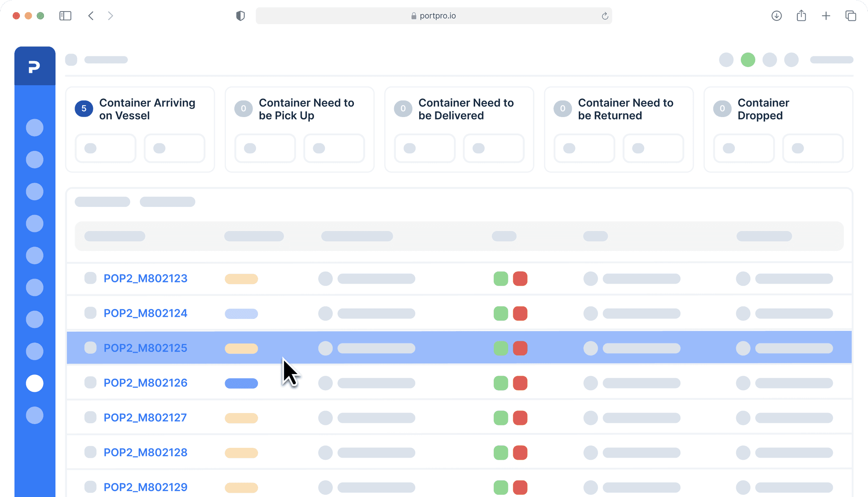Click the PortPro logo icon in sidebar
The height and width of the screenshot is (497, 868).
tap(34, 67)
